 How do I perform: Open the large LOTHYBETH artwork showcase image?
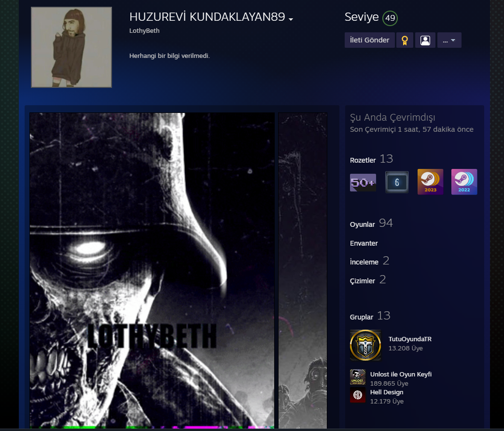point(152,271)
